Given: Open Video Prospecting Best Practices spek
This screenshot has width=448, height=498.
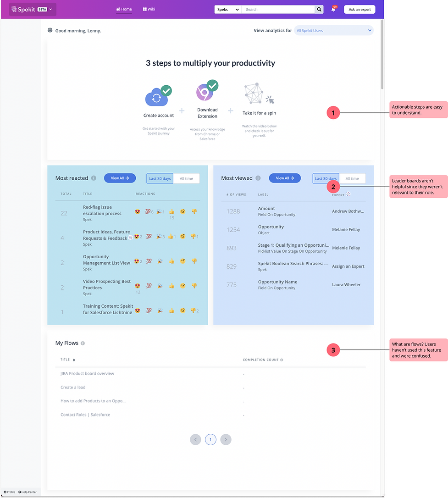Looking at the screenshot, I should click(107, 285).
